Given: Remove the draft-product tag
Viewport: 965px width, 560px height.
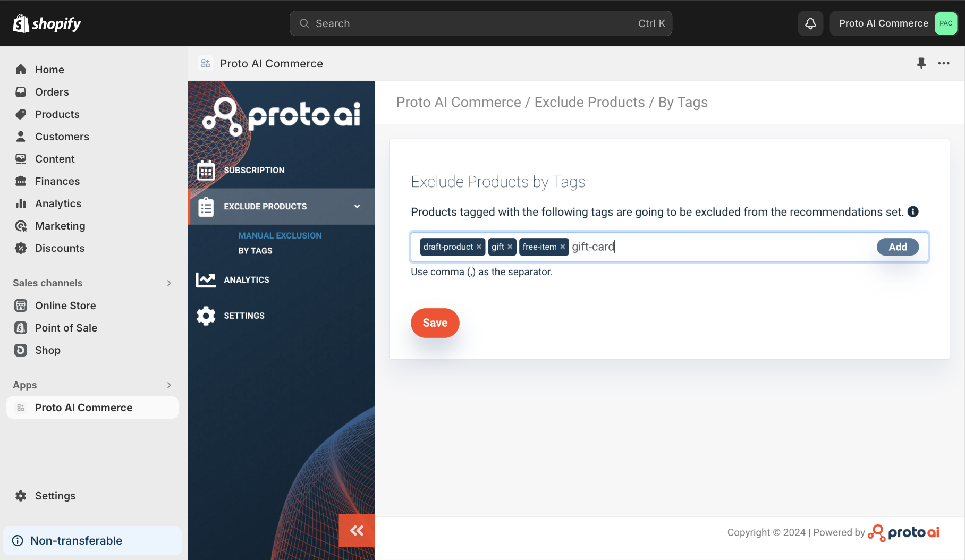Looking at the screenshot, I should click(479, 247).
